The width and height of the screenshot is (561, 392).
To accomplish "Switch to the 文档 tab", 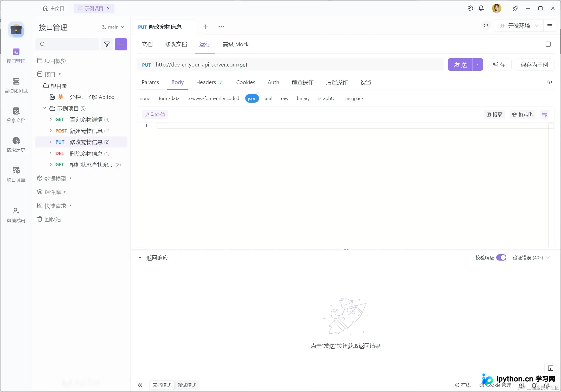I will click(147, 44).
